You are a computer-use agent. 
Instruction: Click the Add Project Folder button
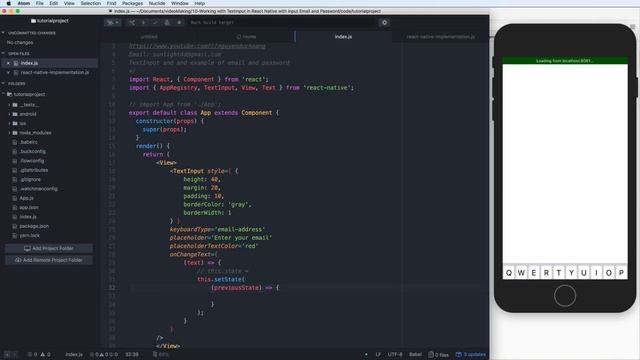point(49,248)
